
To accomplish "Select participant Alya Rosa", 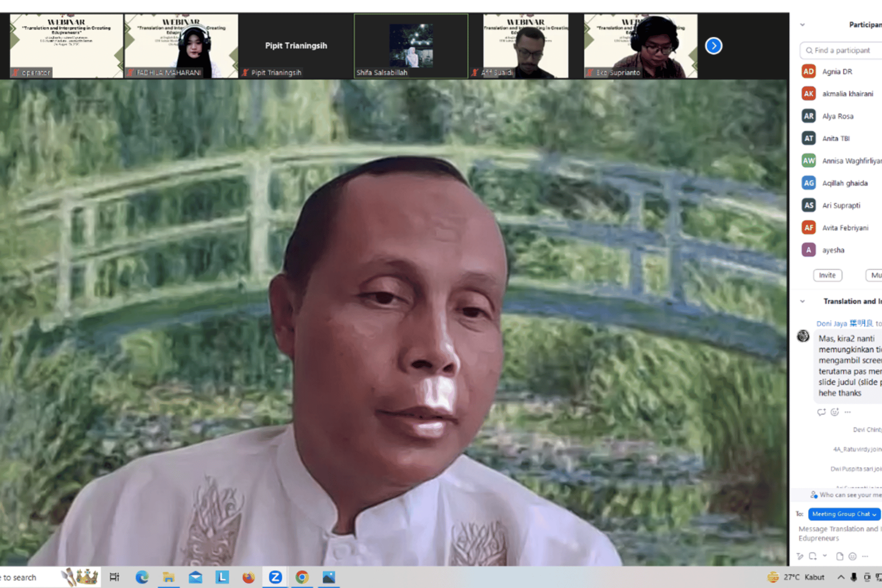I will tap(841, 116).
